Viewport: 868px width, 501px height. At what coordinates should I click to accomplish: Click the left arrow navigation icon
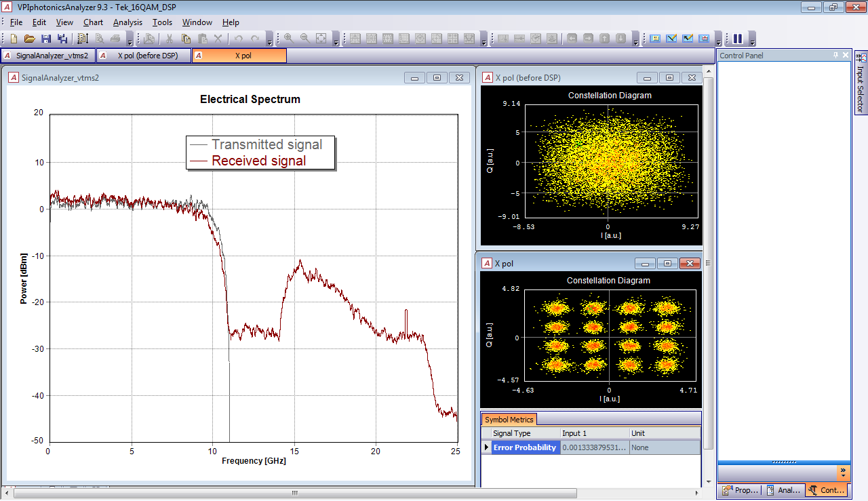click(x=572, y=39)
